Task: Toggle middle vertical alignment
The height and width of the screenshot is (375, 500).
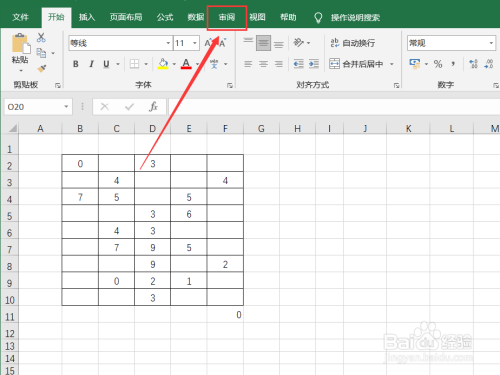Action: point(263,43)
